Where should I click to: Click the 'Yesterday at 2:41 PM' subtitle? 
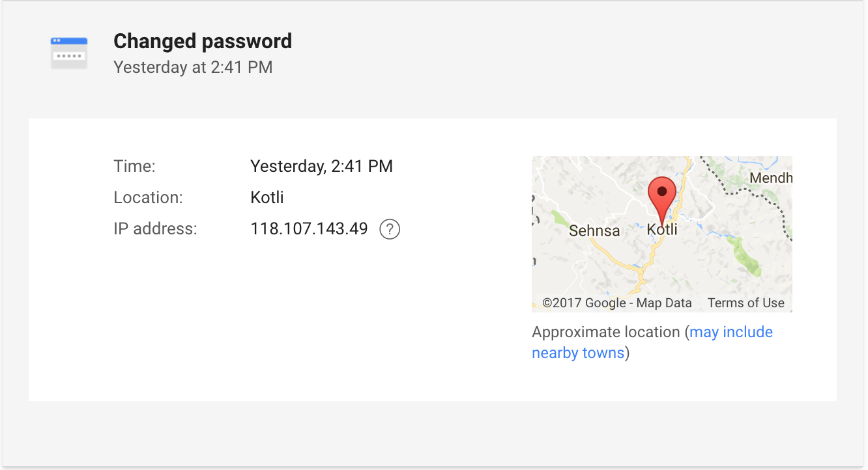193,67
